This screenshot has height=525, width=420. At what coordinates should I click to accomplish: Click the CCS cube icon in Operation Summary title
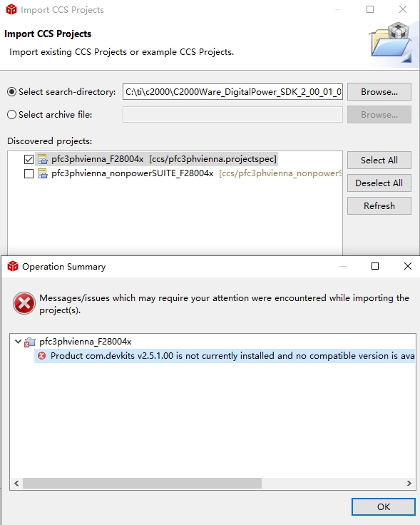[13, 267]
